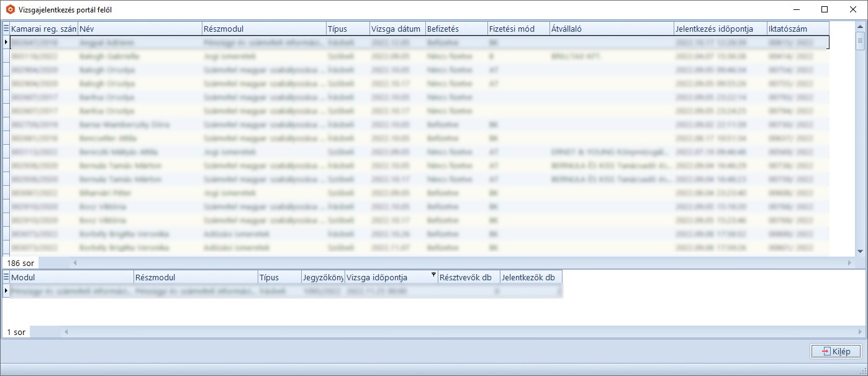Sort by Részmodul column in upper grid

[264, 29]
